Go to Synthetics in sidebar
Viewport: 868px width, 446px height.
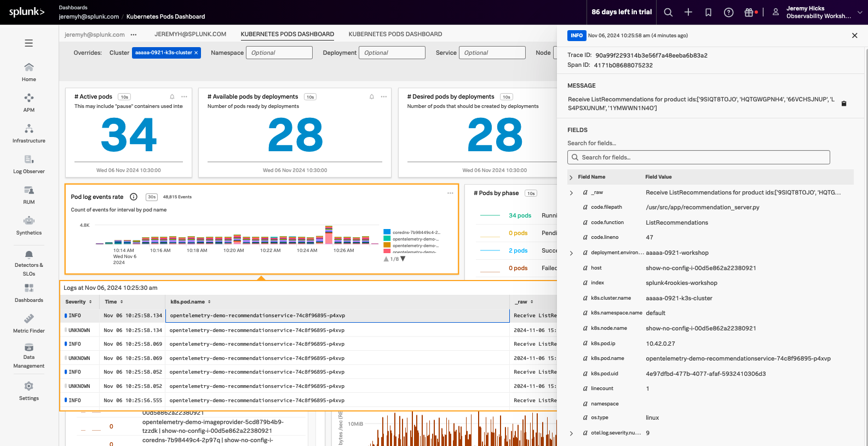click(28, 225)
